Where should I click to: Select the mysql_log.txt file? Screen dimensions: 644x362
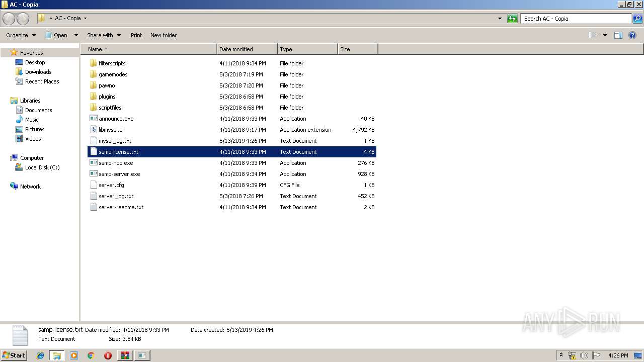point(232,141)
